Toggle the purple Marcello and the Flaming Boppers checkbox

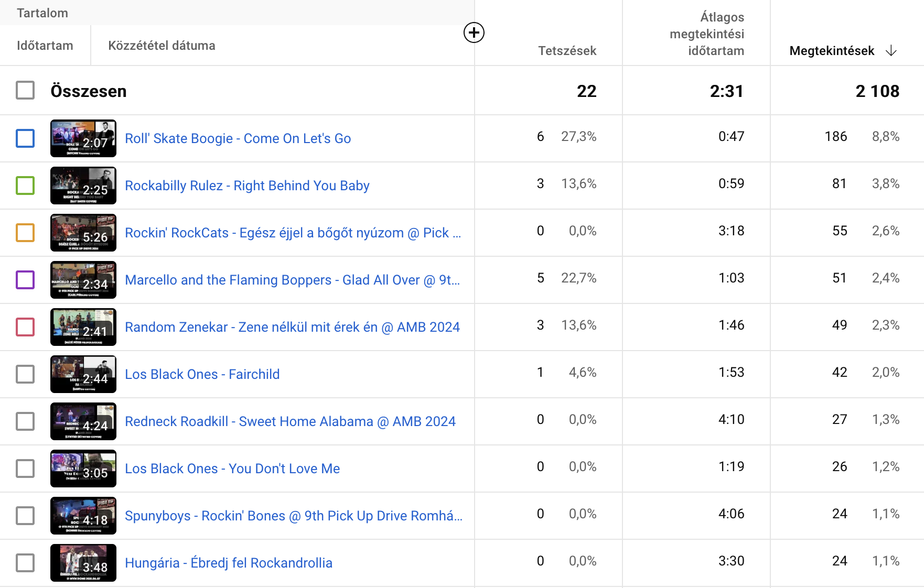(25, 280)
